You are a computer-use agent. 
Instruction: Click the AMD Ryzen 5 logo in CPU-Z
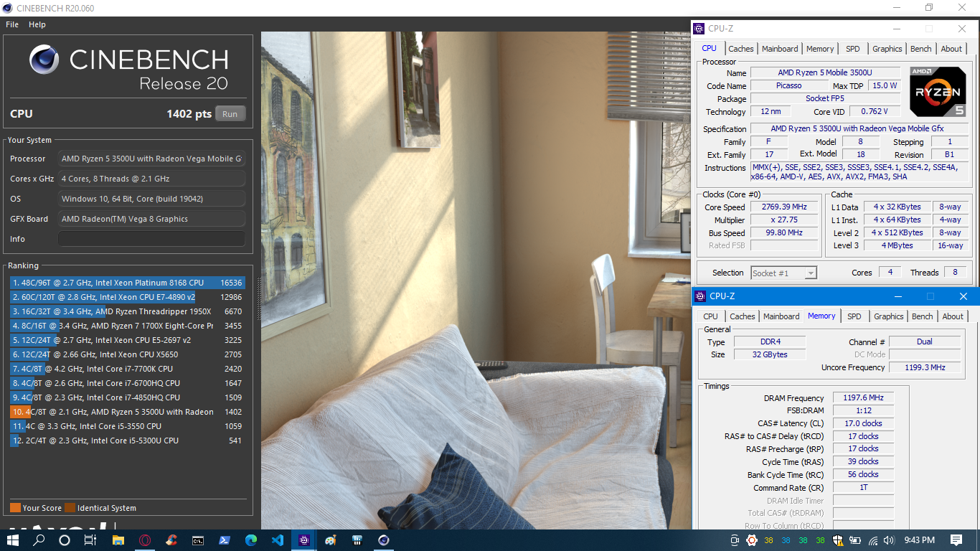(937, 91)
